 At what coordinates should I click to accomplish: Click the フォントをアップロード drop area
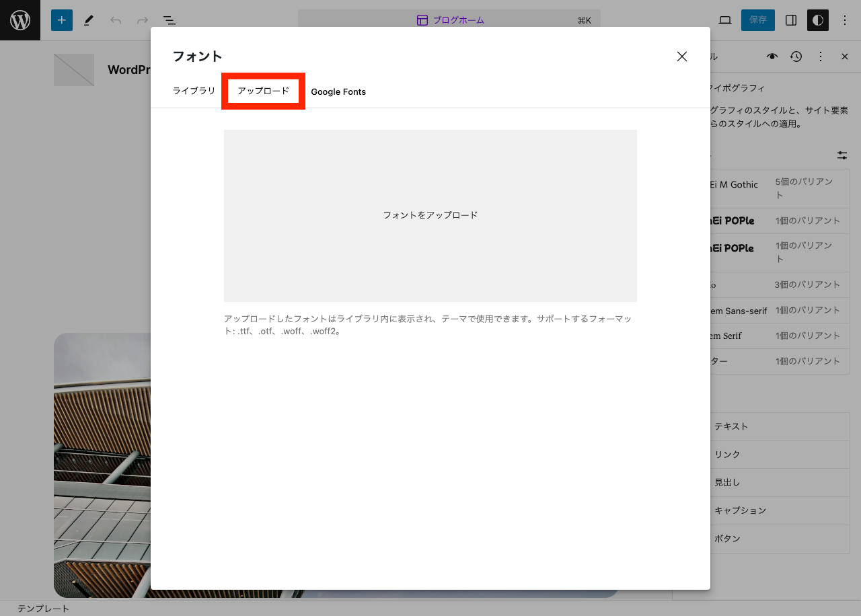click(x=430, y=215)
